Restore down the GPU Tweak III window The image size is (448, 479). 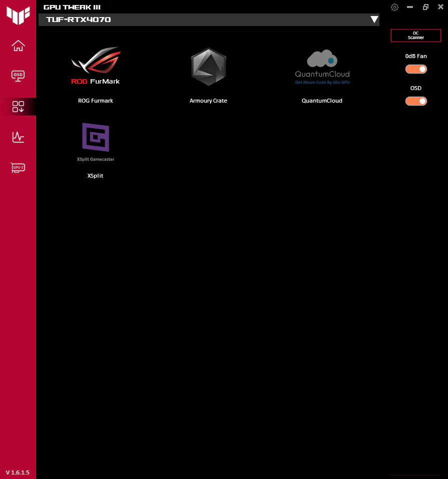(425, 7)
